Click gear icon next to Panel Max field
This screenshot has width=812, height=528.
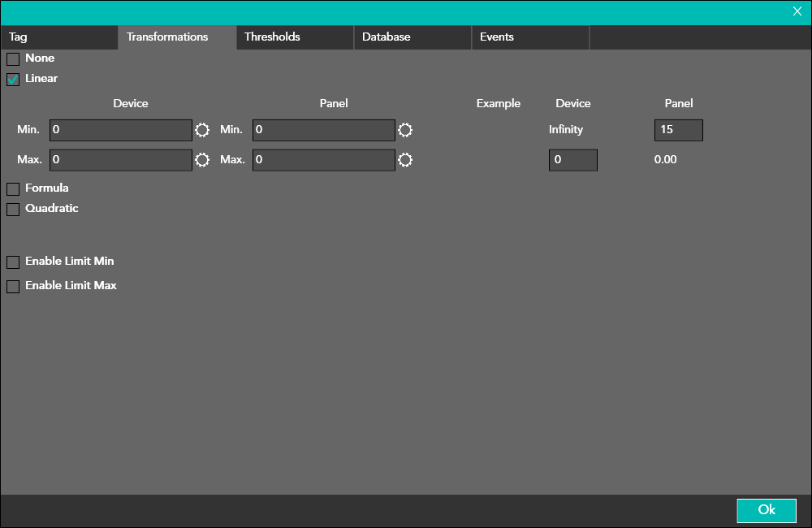[x=405, y=160]
